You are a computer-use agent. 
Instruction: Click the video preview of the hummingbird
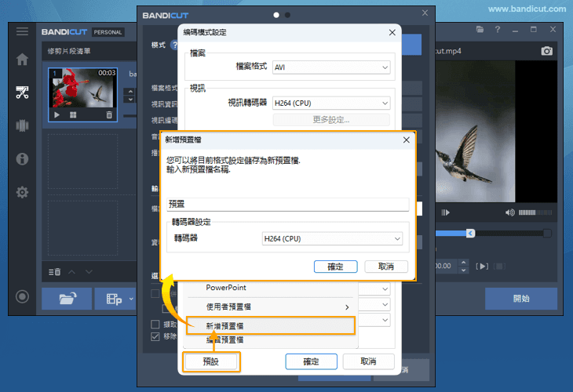[x=475, y=132]
